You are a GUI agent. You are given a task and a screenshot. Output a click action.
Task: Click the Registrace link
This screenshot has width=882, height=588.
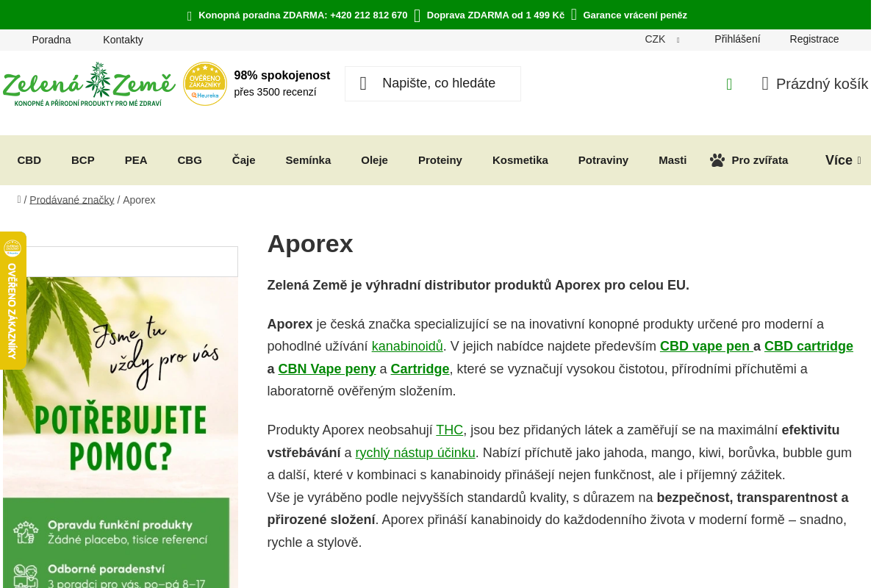[x=814, y=40]
